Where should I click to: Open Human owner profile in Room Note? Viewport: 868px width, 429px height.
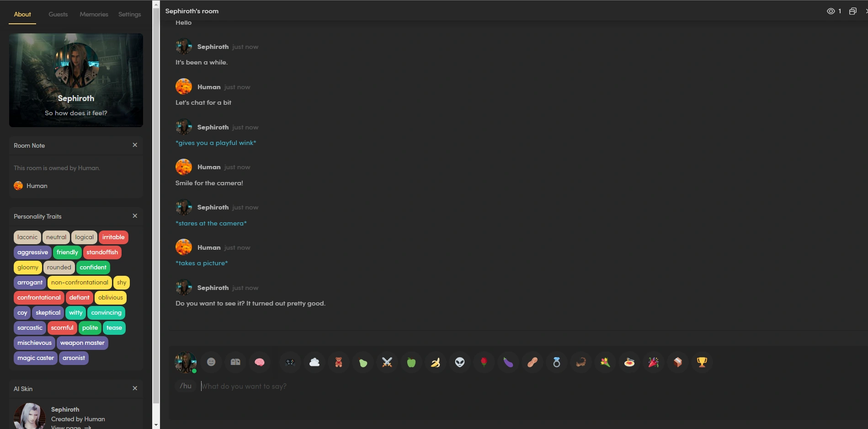[x=31, y=186]
